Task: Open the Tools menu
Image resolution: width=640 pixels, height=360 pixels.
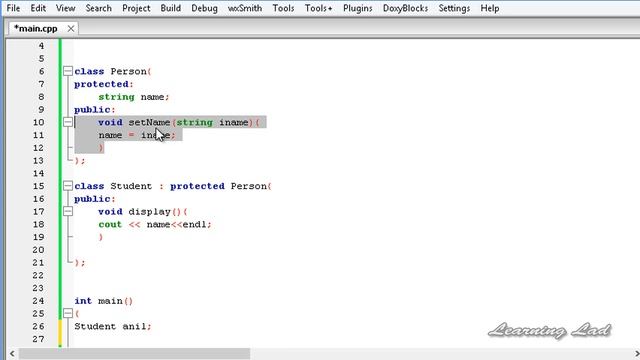Action: (x=283, y=8)
